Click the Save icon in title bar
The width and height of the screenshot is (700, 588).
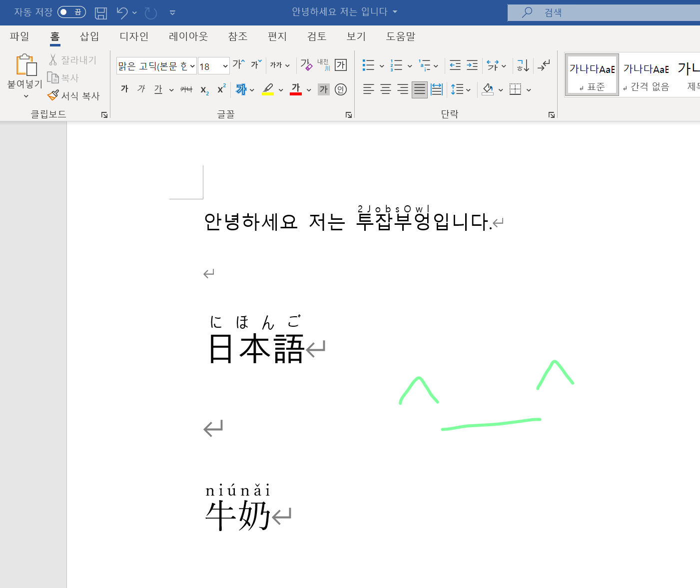tap(101, 13)
